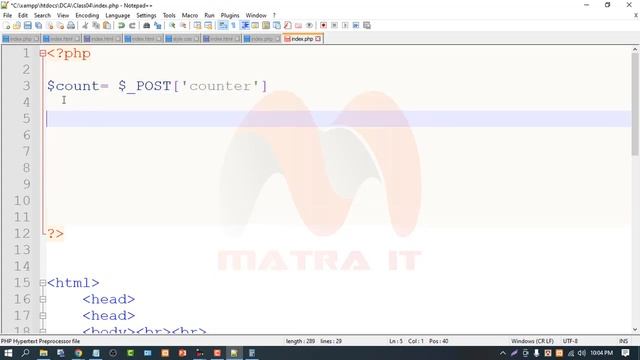Open the Macro menu
Viewport: 640px width, 360px height.
[x=190, y=15]
